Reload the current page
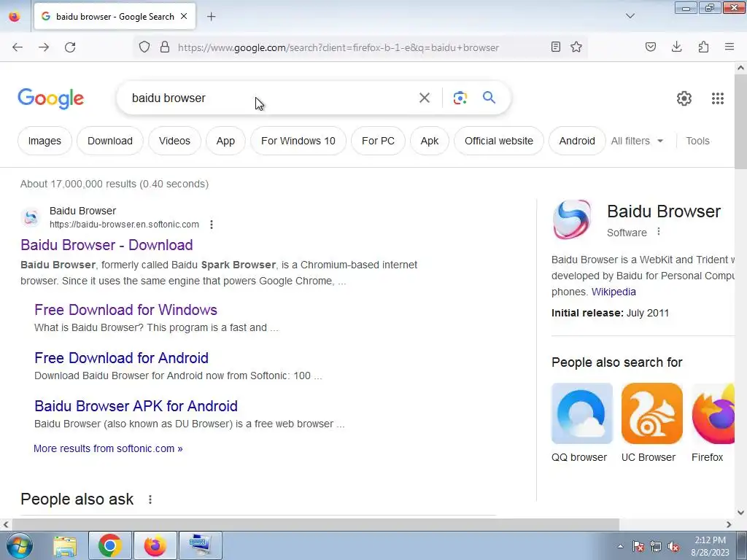 pyautogui.click(x=70, y=47)
